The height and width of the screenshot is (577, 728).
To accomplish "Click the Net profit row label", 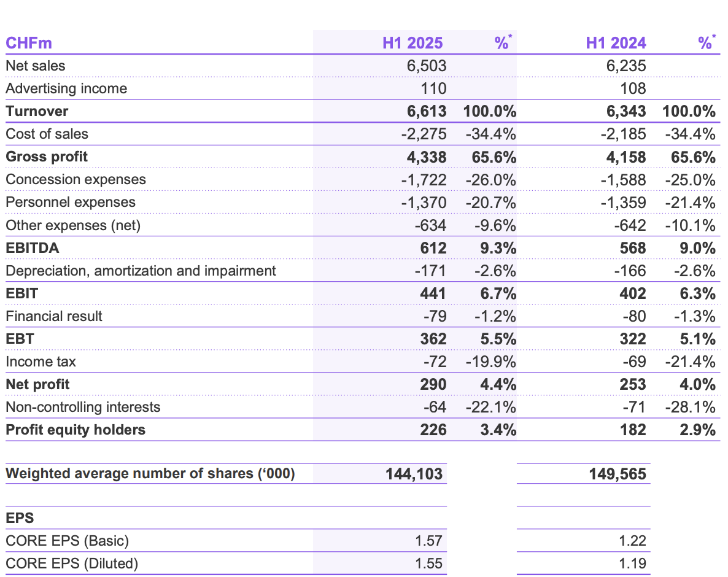I will click(37, 384).
